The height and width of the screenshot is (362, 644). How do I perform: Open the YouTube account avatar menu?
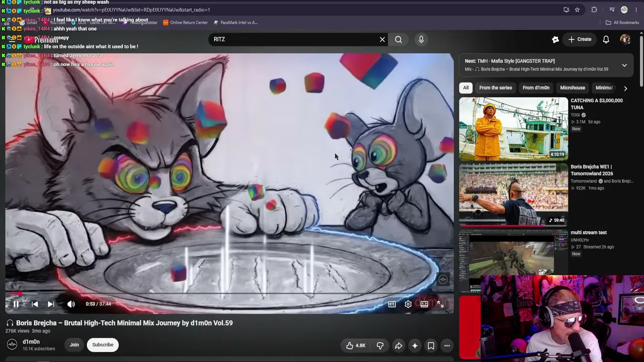point(625,39)
